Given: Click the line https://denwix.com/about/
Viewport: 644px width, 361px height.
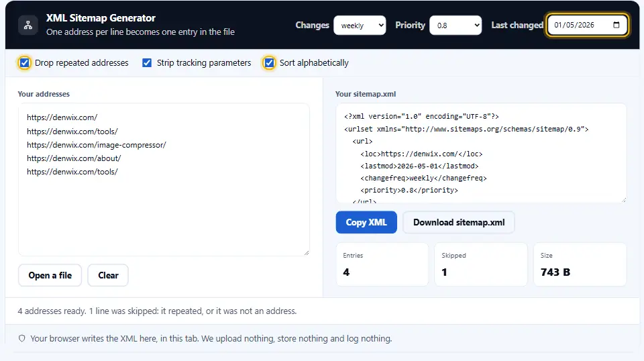Looking at the screenshot, I should [74, 158].
